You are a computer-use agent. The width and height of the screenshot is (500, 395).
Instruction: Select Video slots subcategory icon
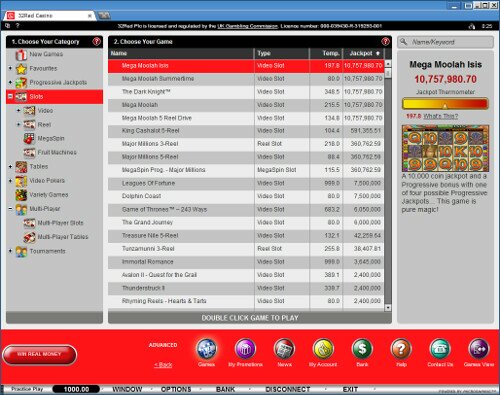(x=29, y=110)
